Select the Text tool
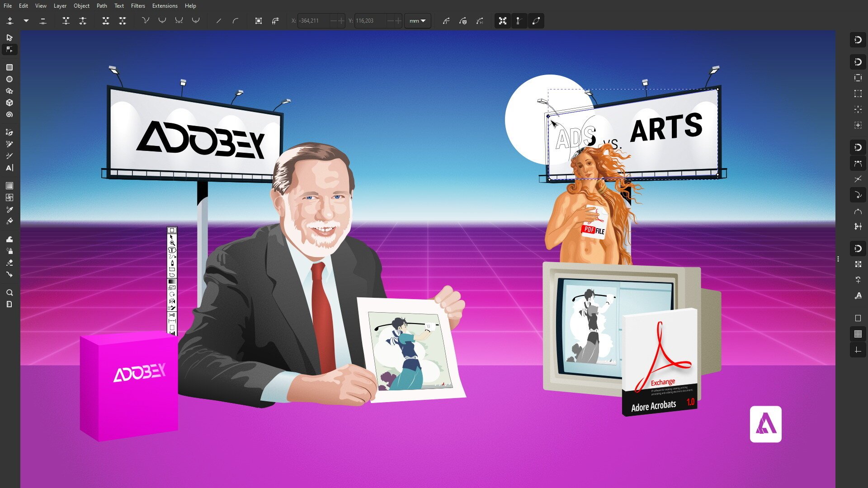This screenshot has width=868, height=488. pos(9,168)
